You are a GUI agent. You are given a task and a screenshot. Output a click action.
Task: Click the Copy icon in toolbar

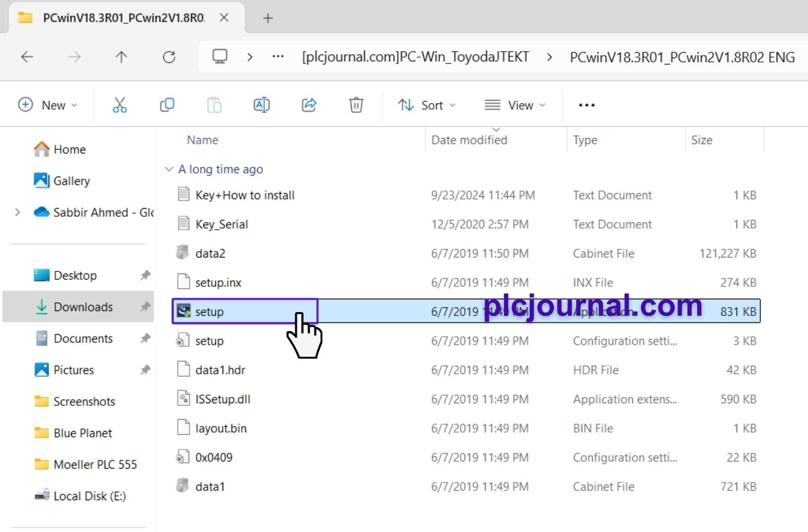click(167, 105)
